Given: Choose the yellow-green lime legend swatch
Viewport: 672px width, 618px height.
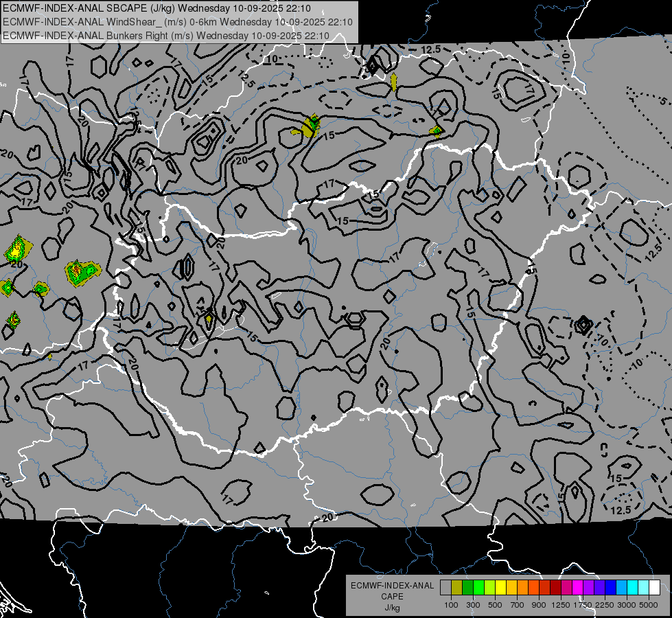Looking at the screenshot, I should (x=490, y=588).
